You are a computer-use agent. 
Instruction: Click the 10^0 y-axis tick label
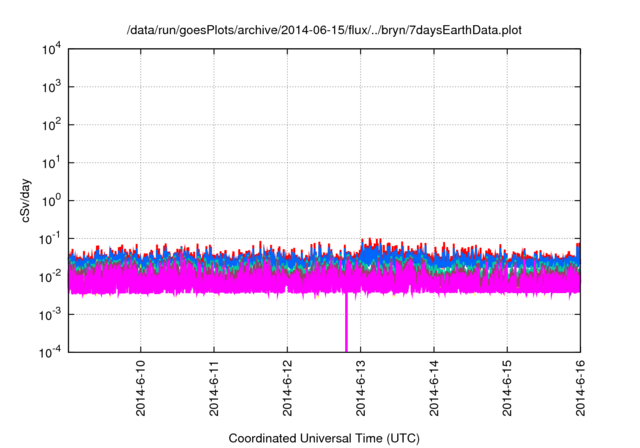tap(51, 201)
